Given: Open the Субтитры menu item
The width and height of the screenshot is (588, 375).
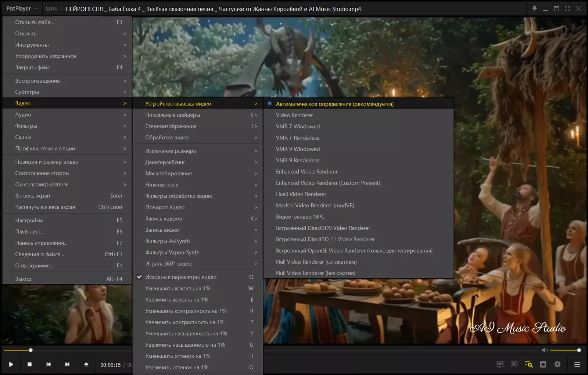Looking at the screenshot, I should tap(67, 92).
